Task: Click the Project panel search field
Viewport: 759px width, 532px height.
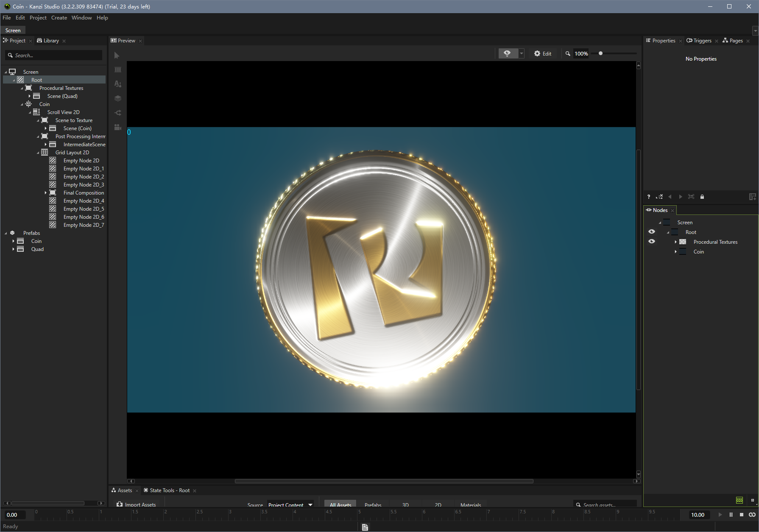Action: (x=54, y=55)
